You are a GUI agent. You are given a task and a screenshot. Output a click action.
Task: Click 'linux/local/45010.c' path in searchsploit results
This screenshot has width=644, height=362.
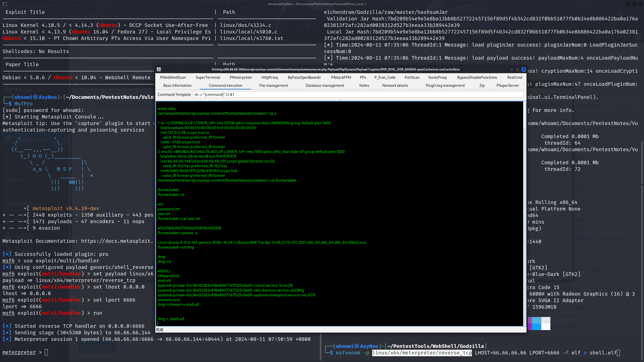248,32
